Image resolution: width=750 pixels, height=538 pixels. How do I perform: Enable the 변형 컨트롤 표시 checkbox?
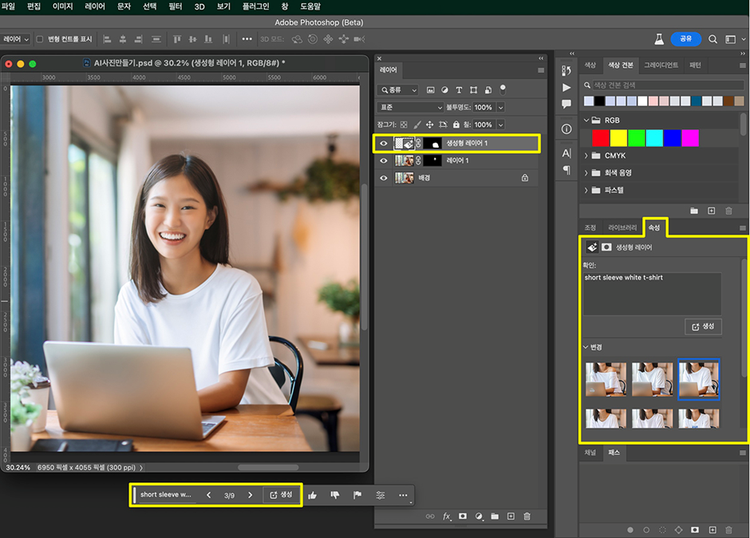[x=39, y=39]
